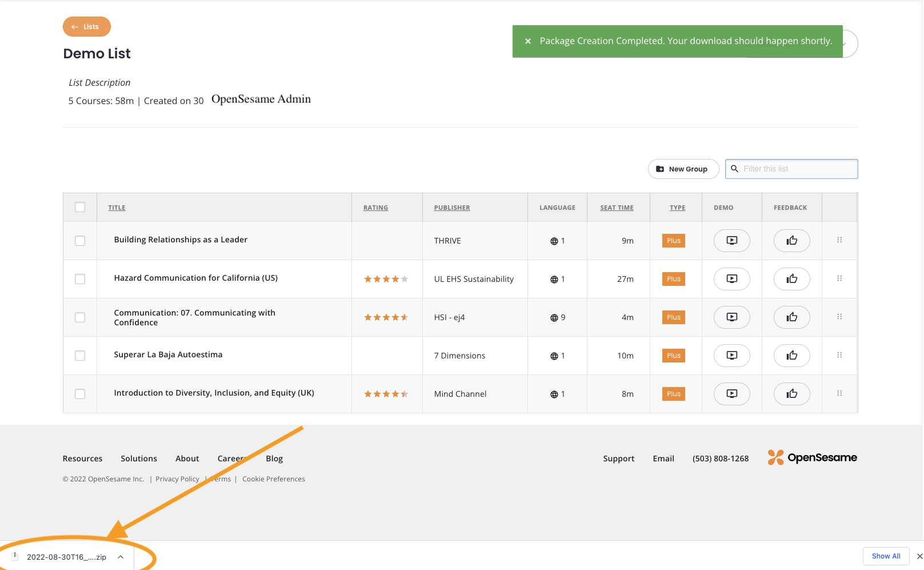Open Resources footer menu

pos(82,459)
